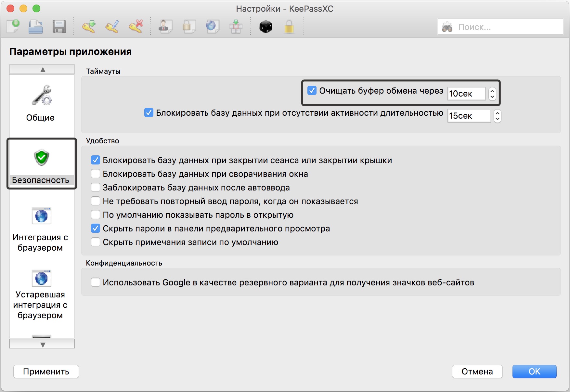The image size is (570, 392).
Task: Enable Заблокировать базу данных после автоввода
Action: pyautogui.click(x=96, y=187)
